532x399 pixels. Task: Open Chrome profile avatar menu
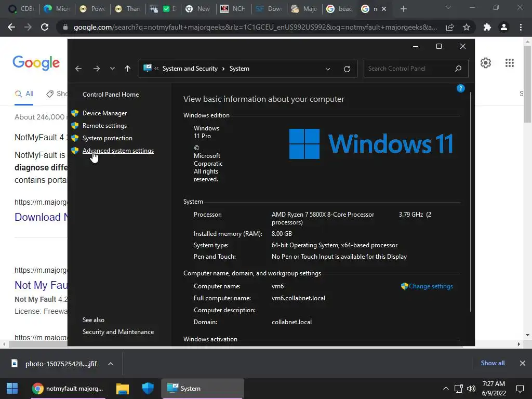[504, 27]
